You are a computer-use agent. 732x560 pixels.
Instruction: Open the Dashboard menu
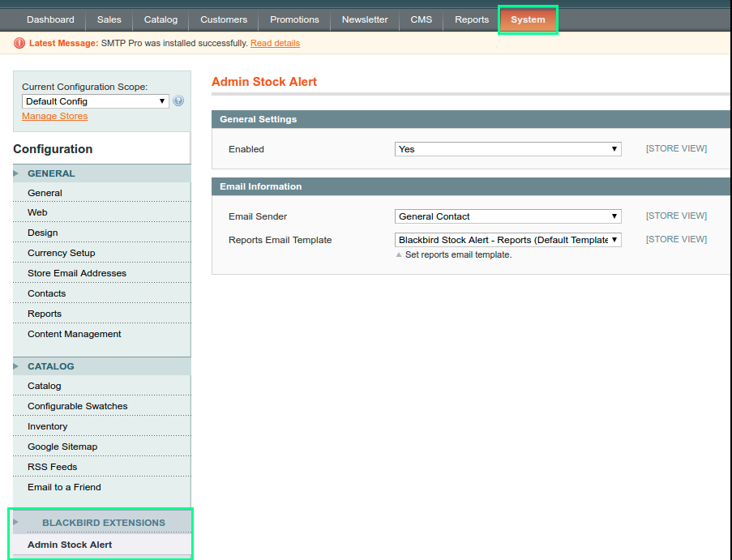(x=50, y=19)
